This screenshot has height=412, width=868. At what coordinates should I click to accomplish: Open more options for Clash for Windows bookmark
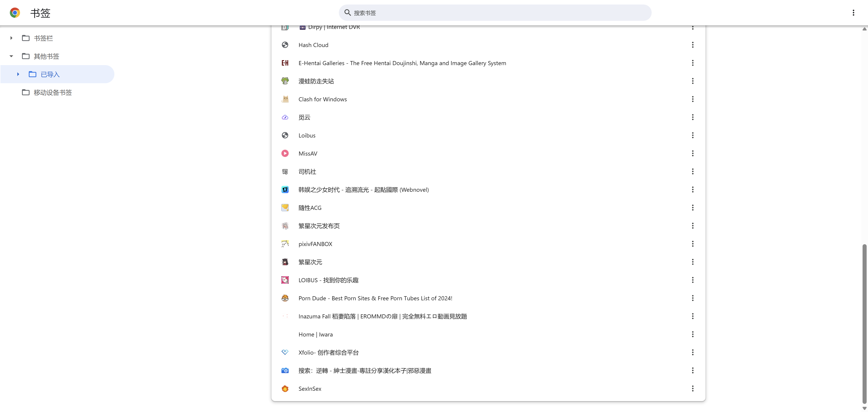[x=692, y=99]
